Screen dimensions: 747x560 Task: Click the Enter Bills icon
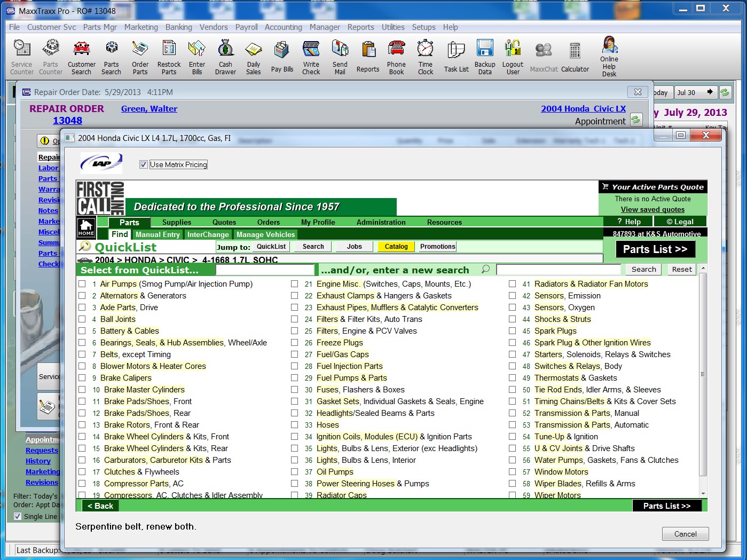click(x=197, y=57)
